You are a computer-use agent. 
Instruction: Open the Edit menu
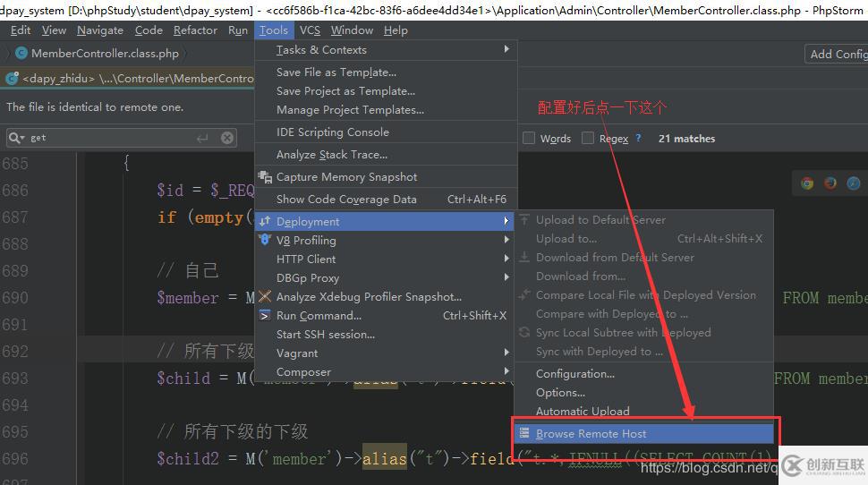pyautogui.click(x=21, y=30)
